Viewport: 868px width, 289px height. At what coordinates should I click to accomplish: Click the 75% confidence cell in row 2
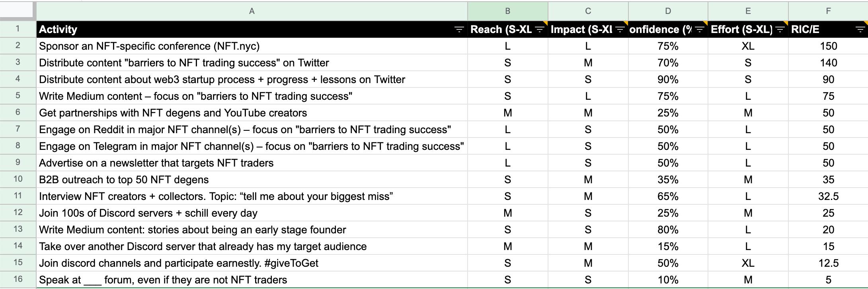(x=668, y=46)
